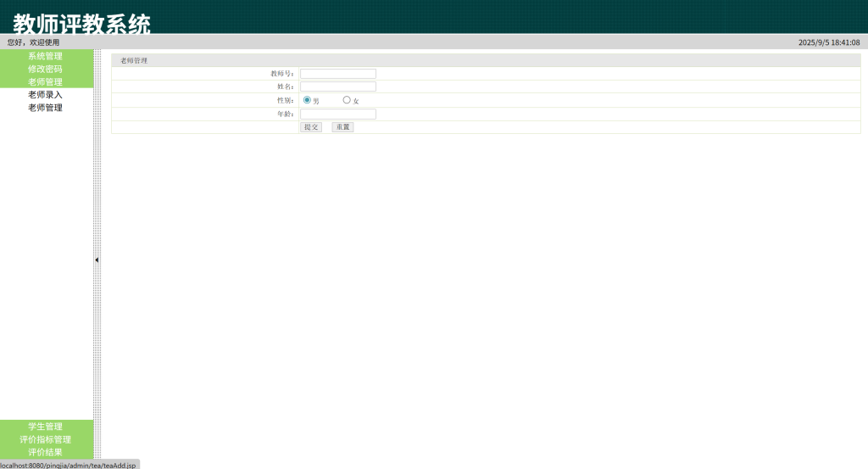
Task: Collapse the sidebar with the arrow handle
Action: (x=97, y=260)
